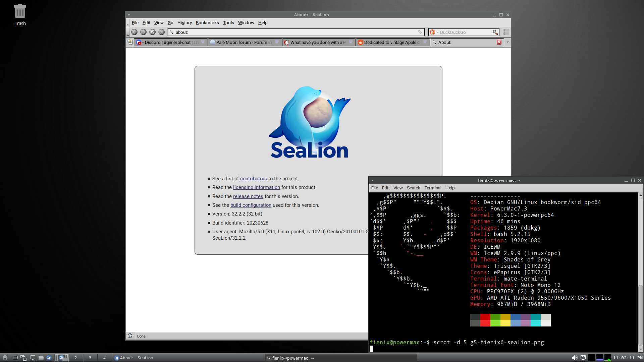This screenshot has width=644, height=362.
Task: Open the Search menu in terminal
Action: (413, 188)
